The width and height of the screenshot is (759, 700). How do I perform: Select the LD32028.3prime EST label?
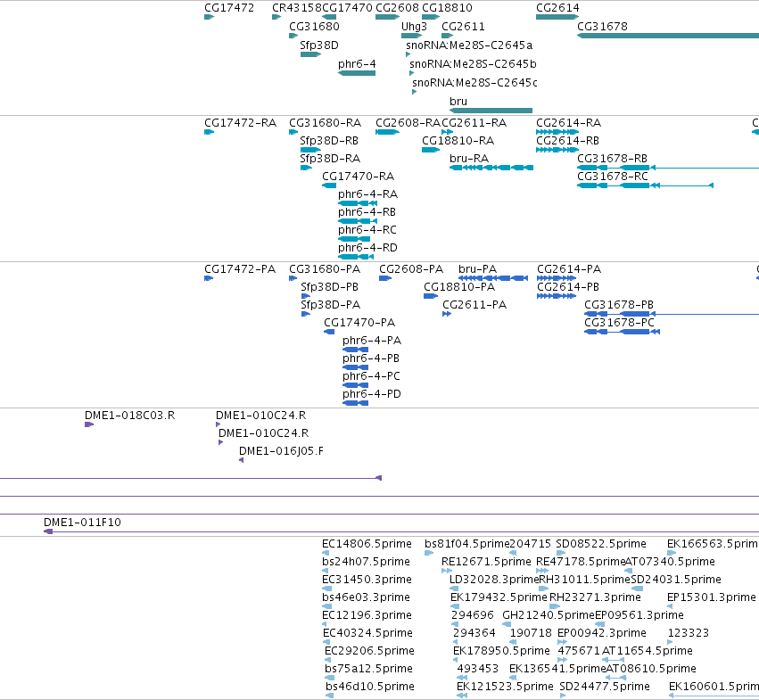click(494, 580)
